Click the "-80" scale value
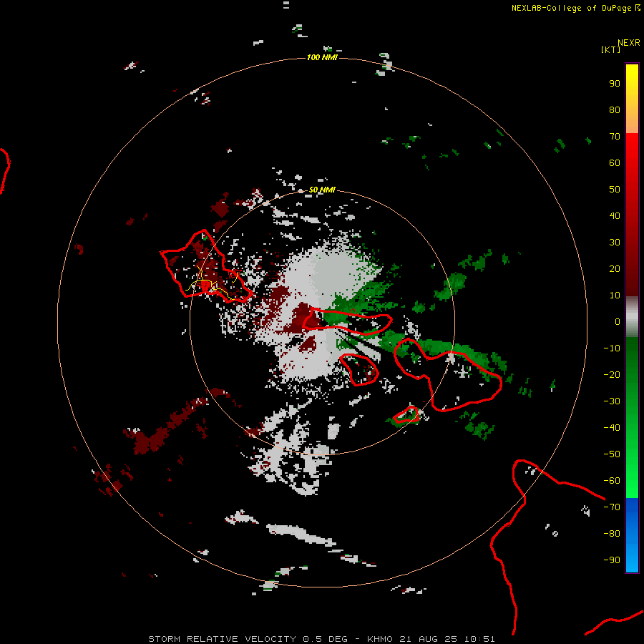Image resolution: width=644 pixels, height=644 pixels. (612, 534)
